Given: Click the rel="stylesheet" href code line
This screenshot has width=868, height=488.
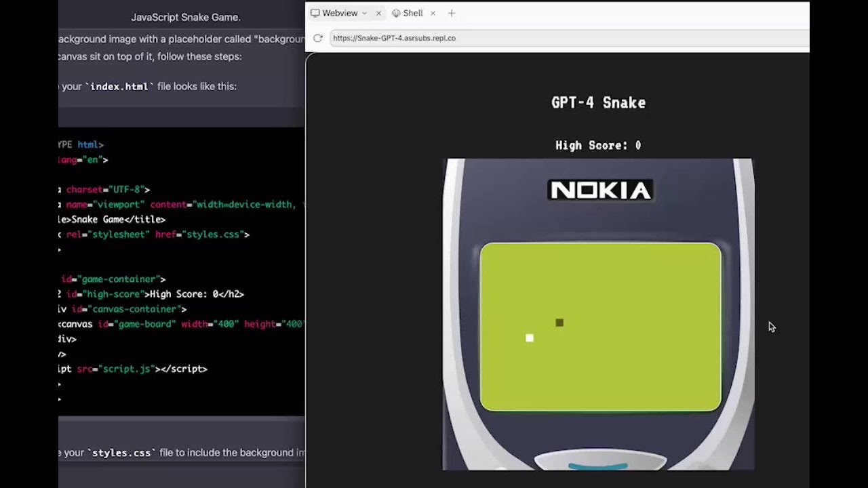Looking at the screenshot, I should pos(154,235).
